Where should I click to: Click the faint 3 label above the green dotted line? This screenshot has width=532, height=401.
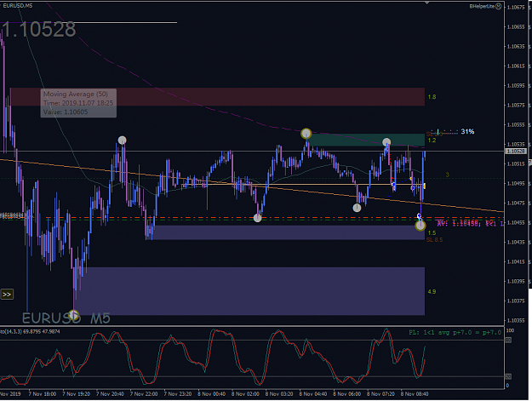447,175
